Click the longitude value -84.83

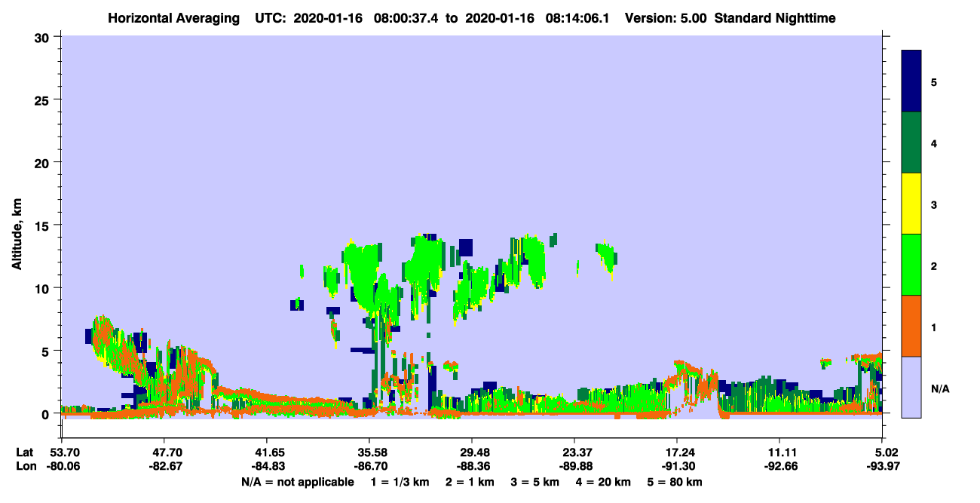(x=267, y=466)
